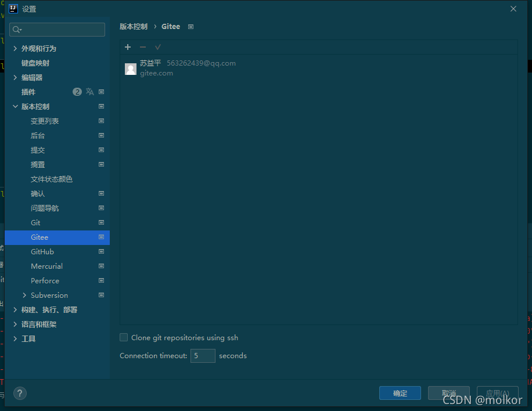The height and width of the screenshot is (411, 532).
Task: Open the Git settings page
Action: click(35, 222)
